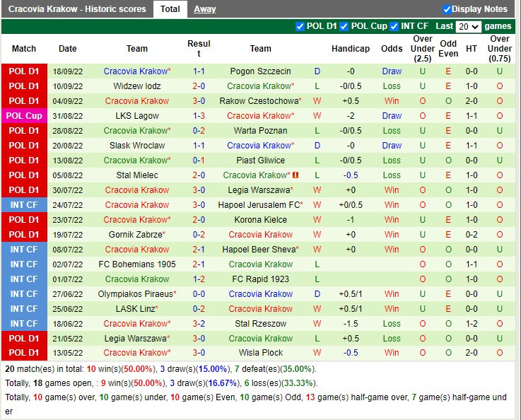Click Rakow Czestochowa team name
Image resolution: width=521 pixels, height=420 pixels.
click(260, 100)
